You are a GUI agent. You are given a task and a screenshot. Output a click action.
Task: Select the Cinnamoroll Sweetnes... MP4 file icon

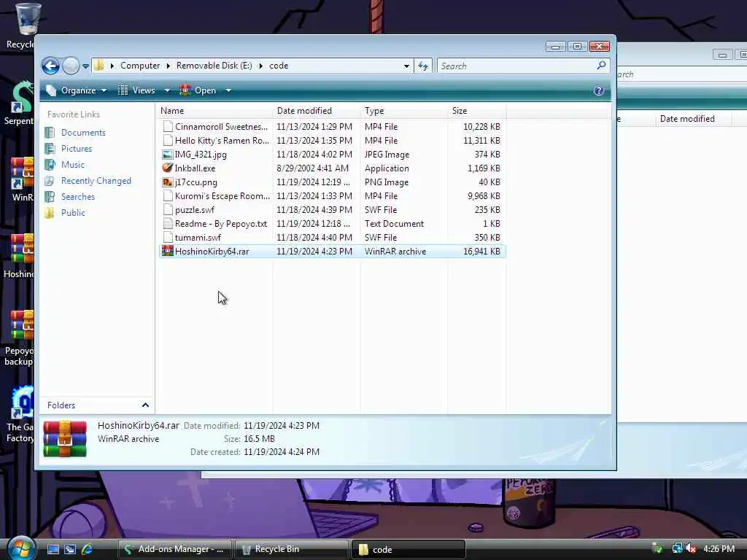(x=168, y=127)
